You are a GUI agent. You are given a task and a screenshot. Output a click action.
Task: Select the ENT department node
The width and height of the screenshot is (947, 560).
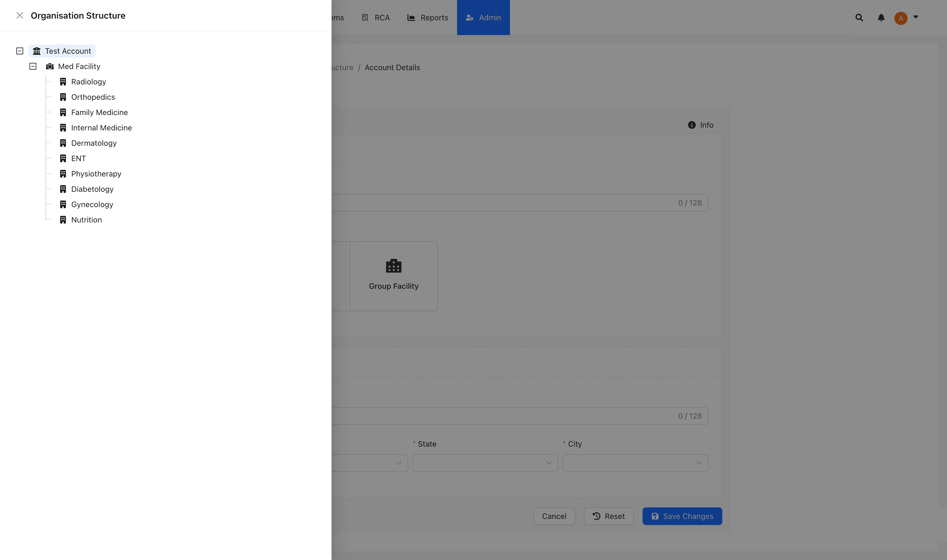point(79,158)
